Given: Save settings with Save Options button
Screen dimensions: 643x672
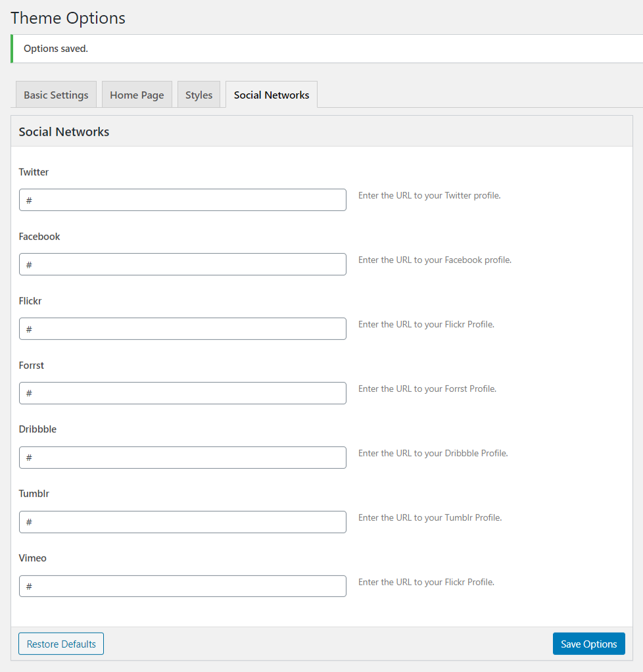Looking at the screenshot, I should pyautogui.click(x=589, y=644).
